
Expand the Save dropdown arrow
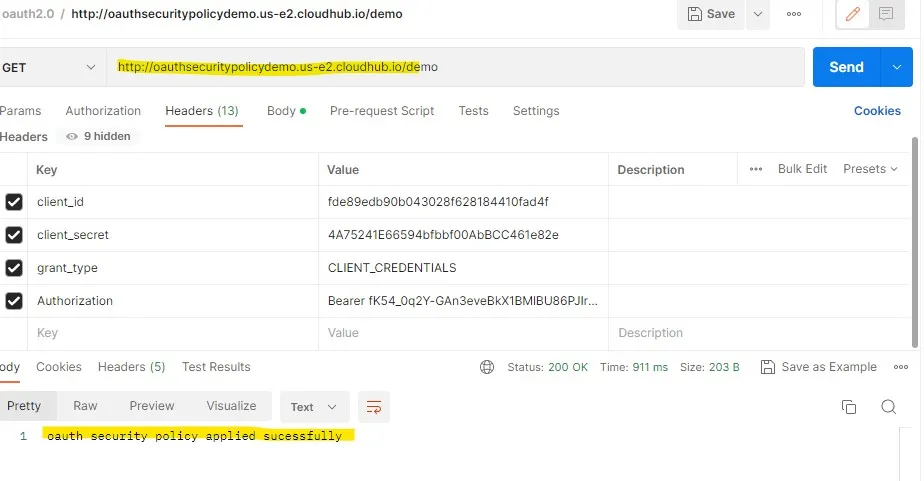pyautogui.click(x=758, y=14)
